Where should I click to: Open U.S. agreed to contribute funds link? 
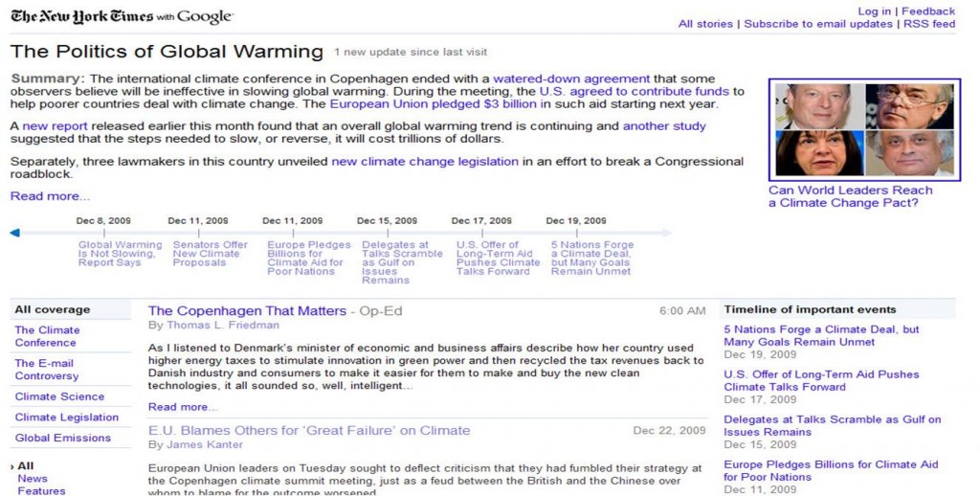pyautogui.click(x=635, y=91)
